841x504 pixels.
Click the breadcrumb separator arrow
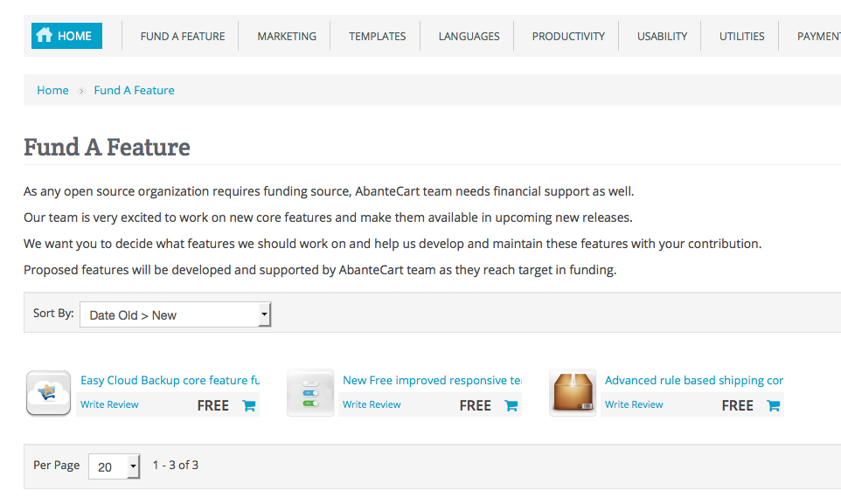(81, 91)
